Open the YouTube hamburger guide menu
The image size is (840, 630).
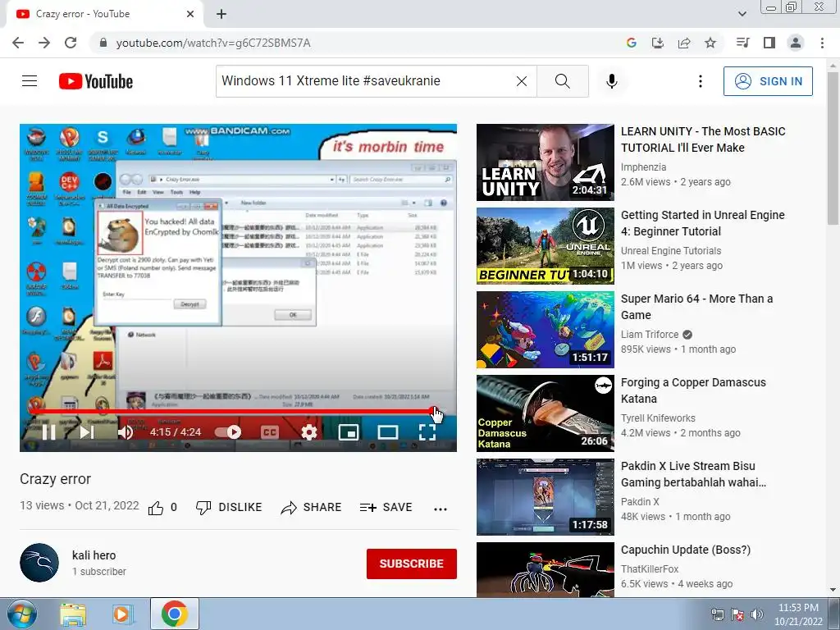pyautogui.click(x=30, y=81)
